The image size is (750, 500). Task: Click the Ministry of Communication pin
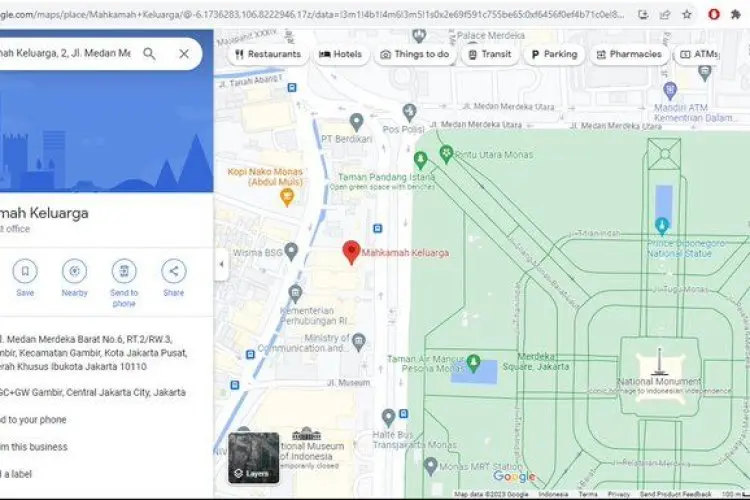(x=359, y=342)
